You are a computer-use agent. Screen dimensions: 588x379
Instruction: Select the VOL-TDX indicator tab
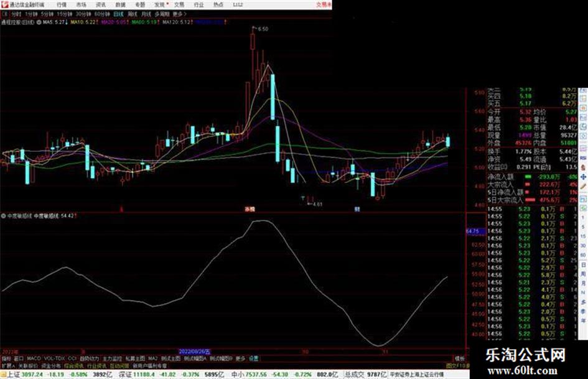click(x=54, y=358)
